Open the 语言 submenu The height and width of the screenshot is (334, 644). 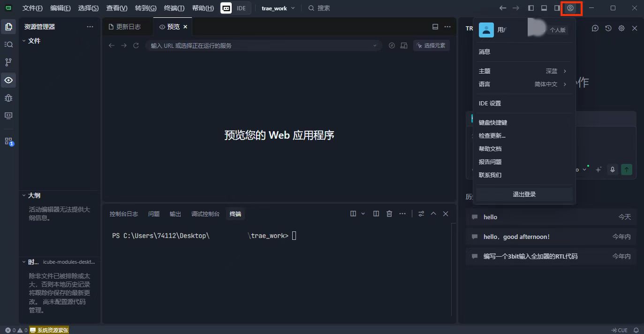click(x=524, y=84)
